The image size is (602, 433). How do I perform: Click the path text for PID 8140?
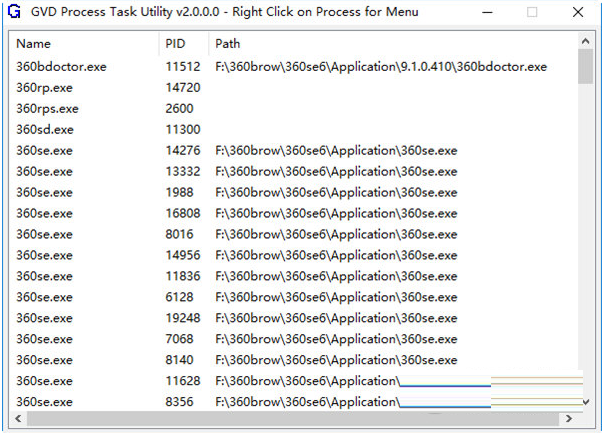point(336,360)
